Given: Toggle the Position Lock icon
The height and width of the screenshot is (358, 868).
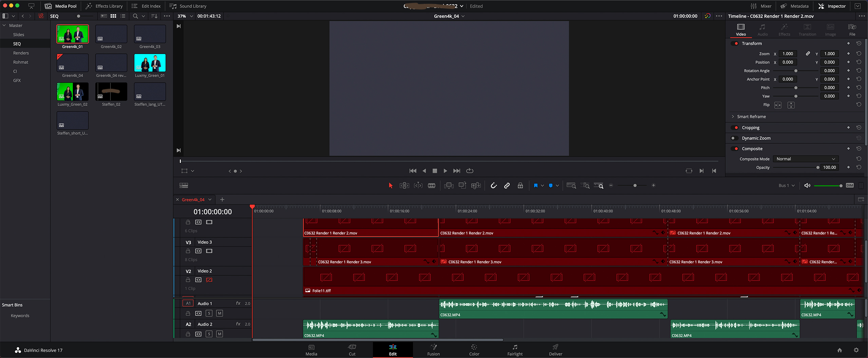Looking at the screenshot, I should tap(520, 186).
